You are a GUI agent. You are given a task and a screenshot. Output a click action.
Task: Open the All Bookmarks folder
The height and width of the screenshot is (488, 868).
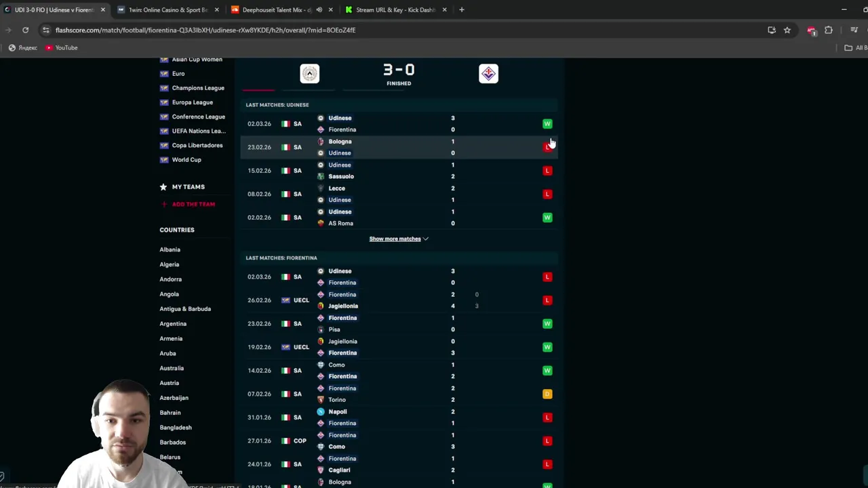[x=856, y=47]
